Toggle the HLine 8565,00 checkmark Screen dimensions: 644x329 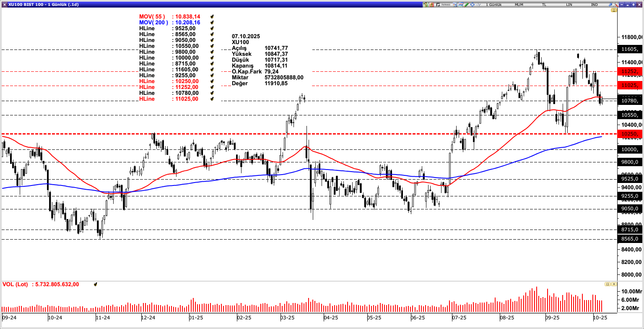coord(212,34)
